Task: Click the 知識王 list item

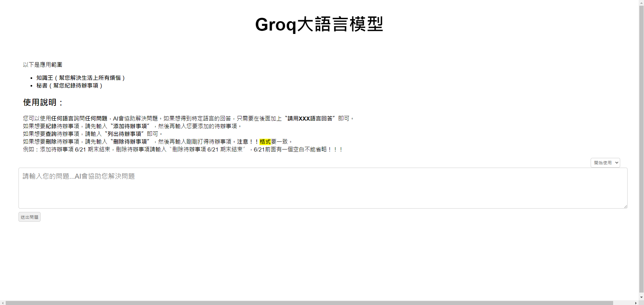Action: pos(81,78)
